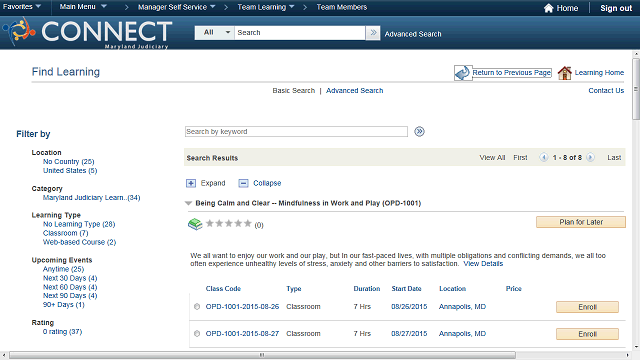Open the Main Menu dropdown
Screen dimensions: 640x360
coord(83,7)
